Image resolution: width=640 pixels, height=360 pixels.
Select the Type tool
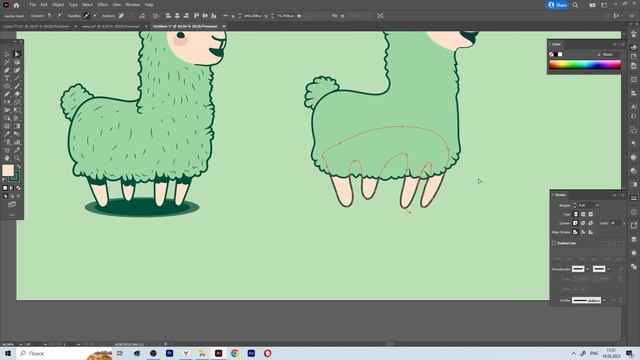[7, 78]
